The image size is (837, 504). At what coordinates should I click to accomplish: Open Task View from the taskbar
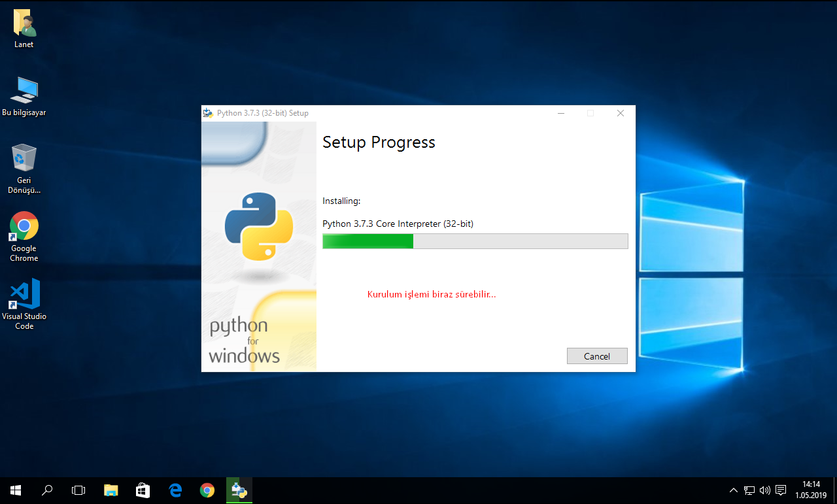pos(78,490)
